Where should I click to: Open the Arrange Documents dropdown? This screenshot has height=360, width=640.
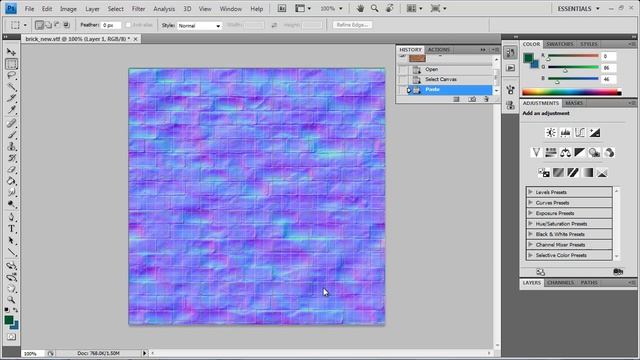[x=415, y=9]
